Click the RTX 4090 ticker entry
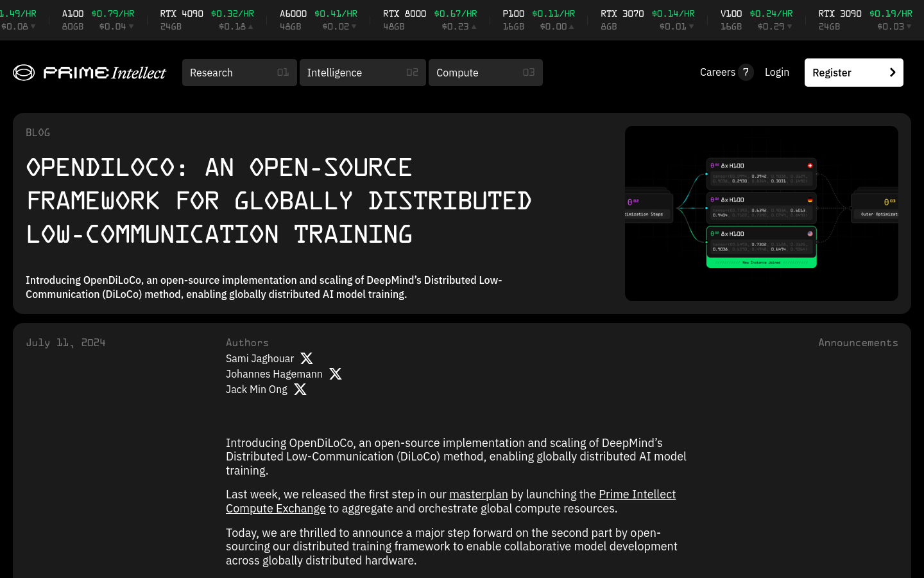Image resolution: width=924 pixels, height=578 pixels. pyautogui.click(x=207, y=20)
